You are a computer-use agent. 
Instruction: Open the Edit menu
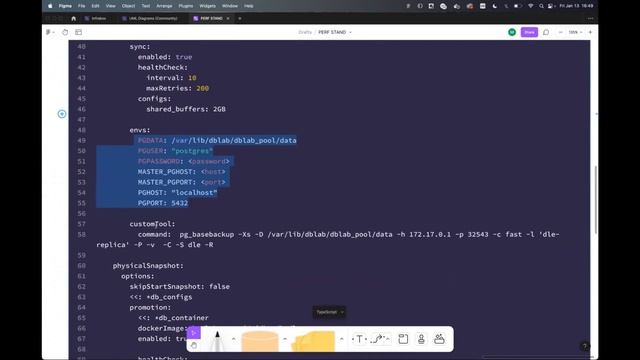coord(96,6)
